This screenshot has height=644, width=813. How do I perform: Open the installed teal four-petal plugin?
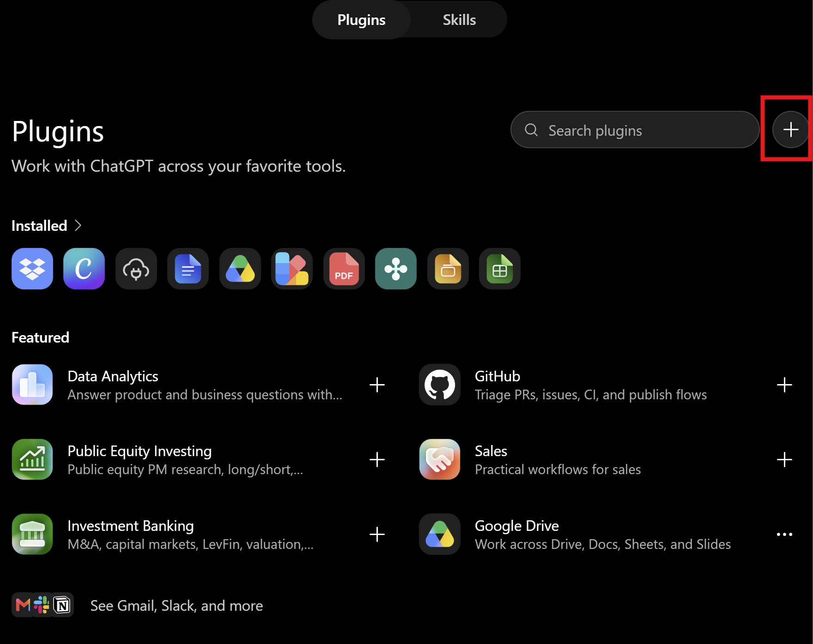pos(396,269)
